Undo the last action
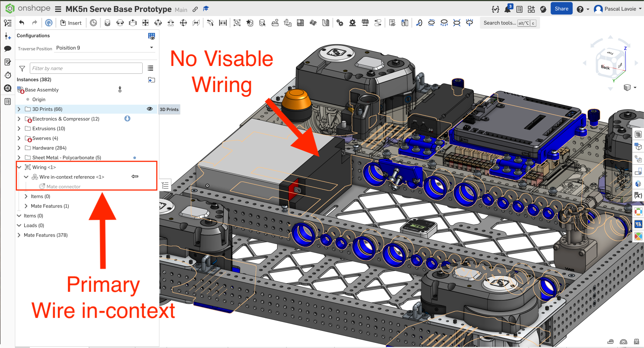This screenshot has width=644, height=348. tap(22, 23)
